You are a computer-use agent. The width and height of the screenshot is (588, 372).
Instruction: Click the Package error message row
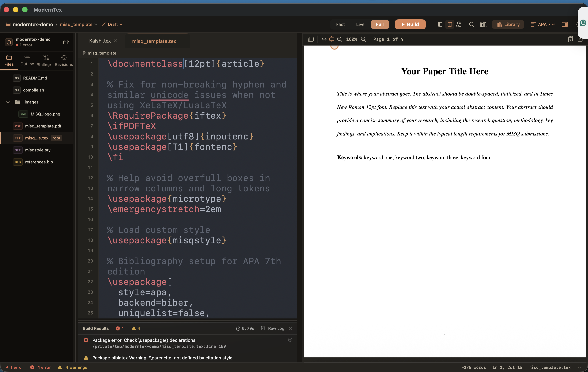click(x=188, y=343)
